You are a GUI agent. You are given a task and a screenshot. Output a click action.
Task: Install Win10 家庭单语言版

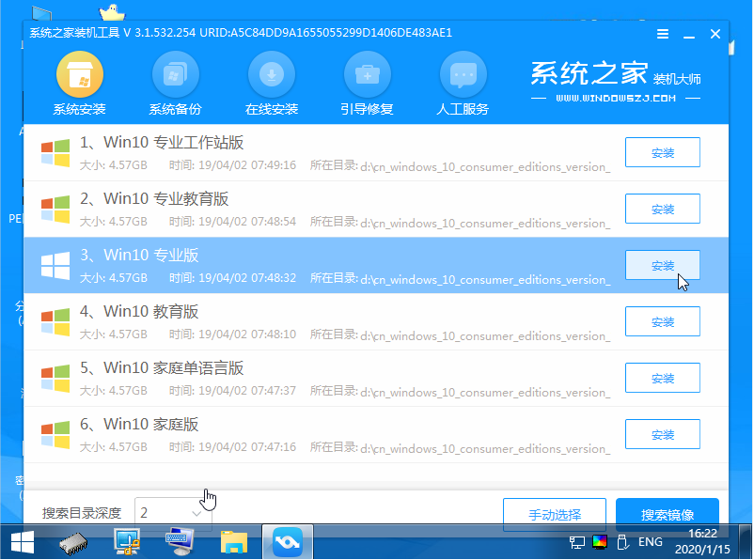pyautogui.click(x=662, y=379)
